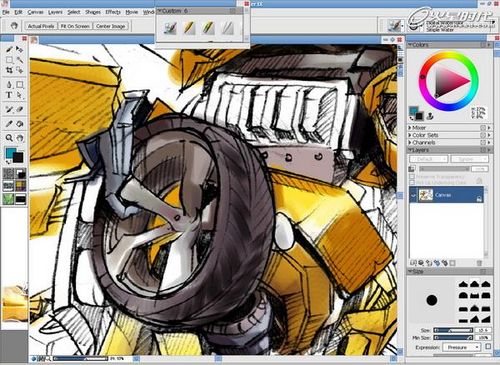Click the clone color stamp icon

pos(430,116)
